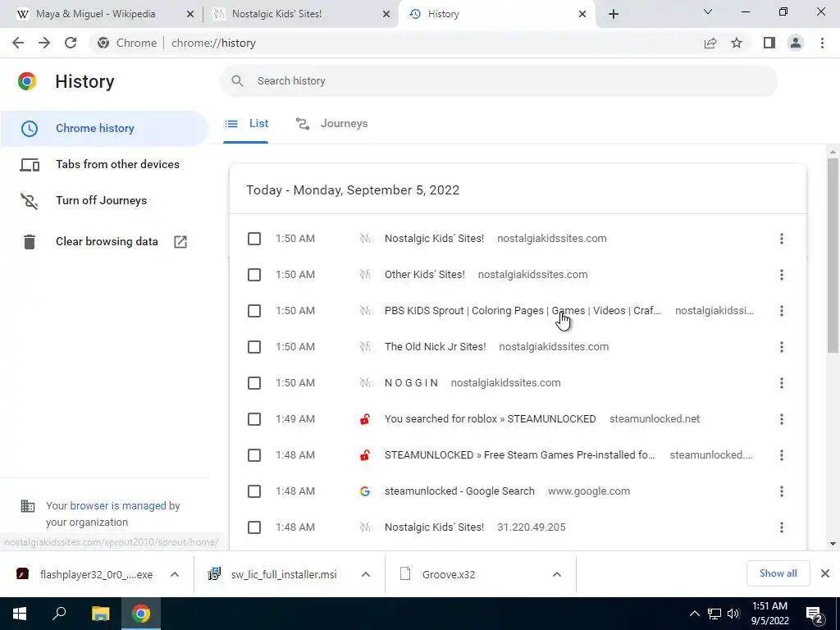Open more actions for The Old Nick Jr Sites!
Viewport: 840px width, 630px height.
781,347
